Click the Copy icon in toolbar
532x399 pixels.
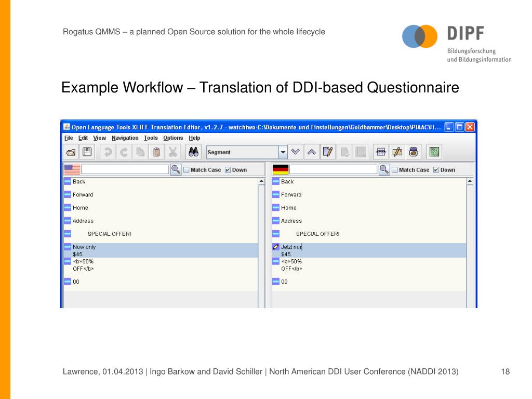(140, 152)
